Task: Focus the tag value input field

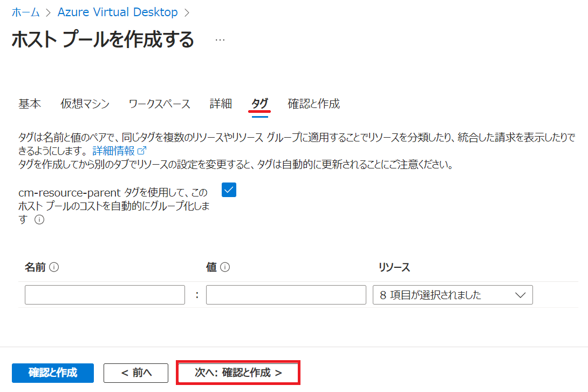Action: point(286,295)
